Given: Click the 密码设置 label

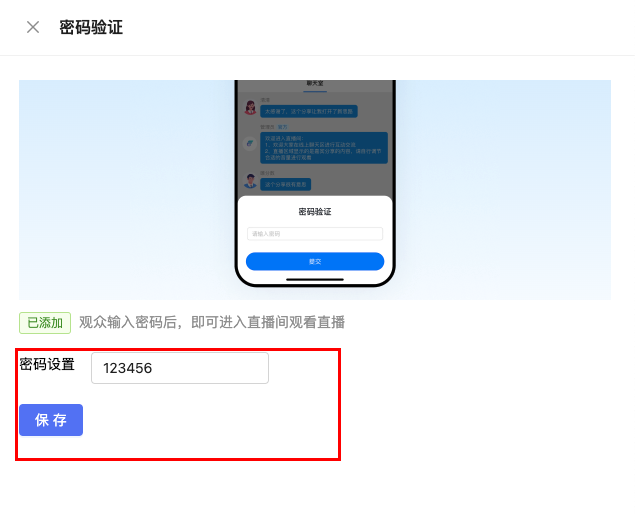Looking at the screenshot, I should (x=47, y=364).
